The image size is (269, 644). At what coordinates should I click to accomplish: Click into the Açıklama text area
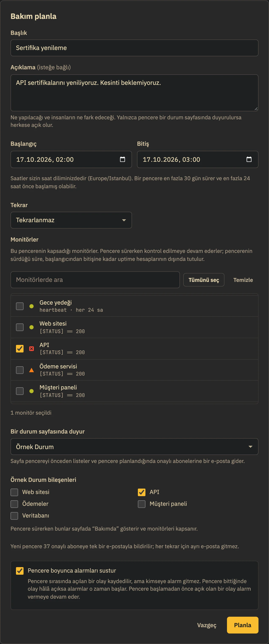click(x=134, y=93)
